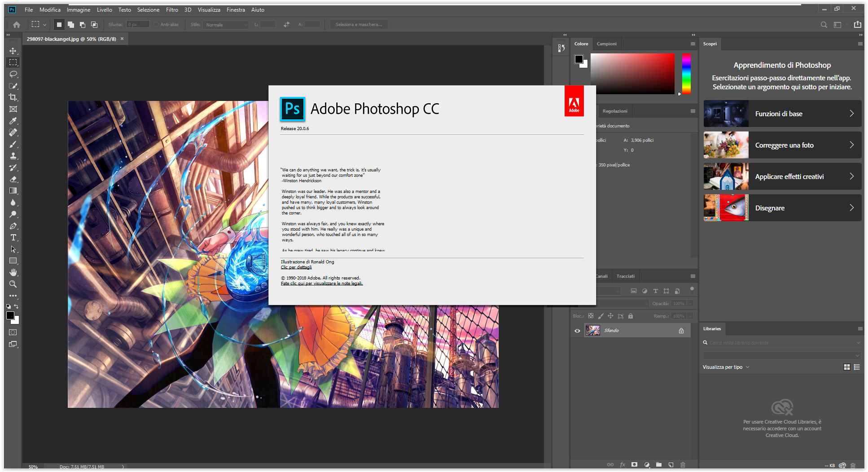
Task: Create a new layer group folder icon
Action: (659, 465)
